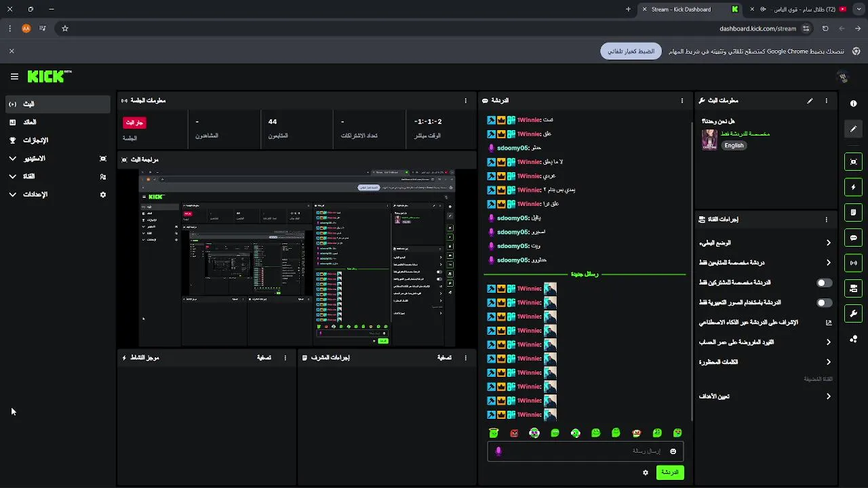Image resolution: width=868 pixels, height=488 pixels.
Task: Expand الاستوديو section in left nav
Action: (12, 159)
